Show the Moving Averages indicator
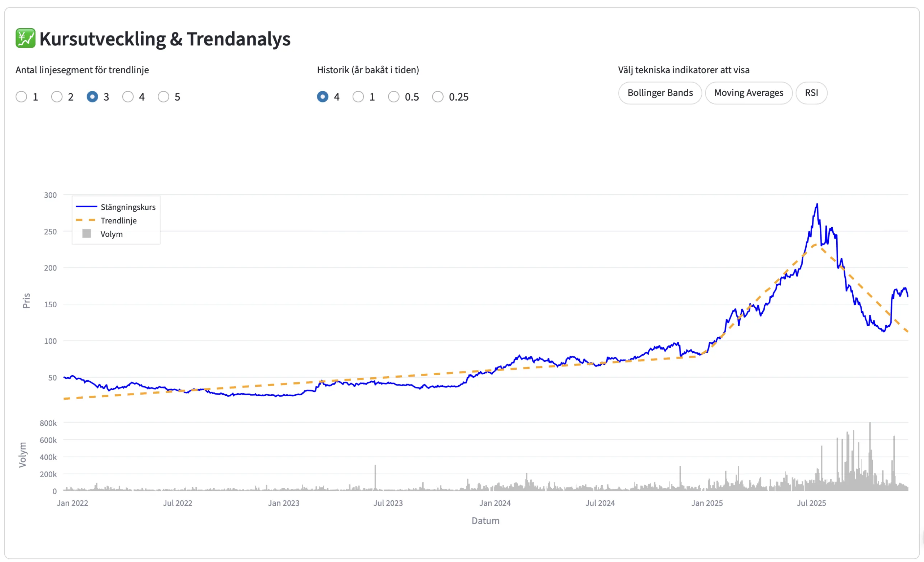 pyautogui.click(x=749, y=93)
